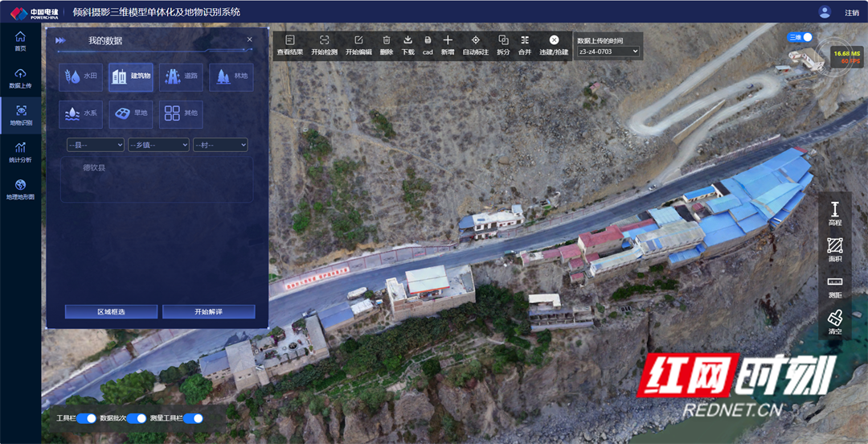Screen dimensions: 868x444
Task: Toggle the 工具栏 switch
Action: [x=86, y=418]
